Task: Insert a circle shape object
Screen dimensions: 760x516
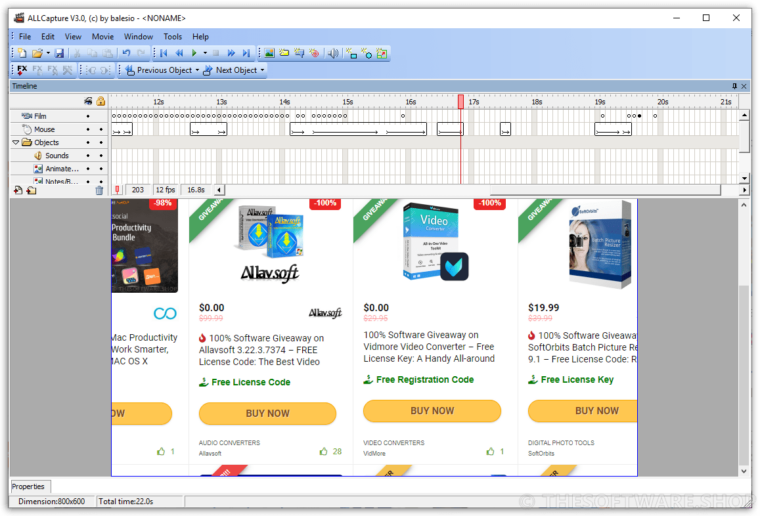Action: 367,53
